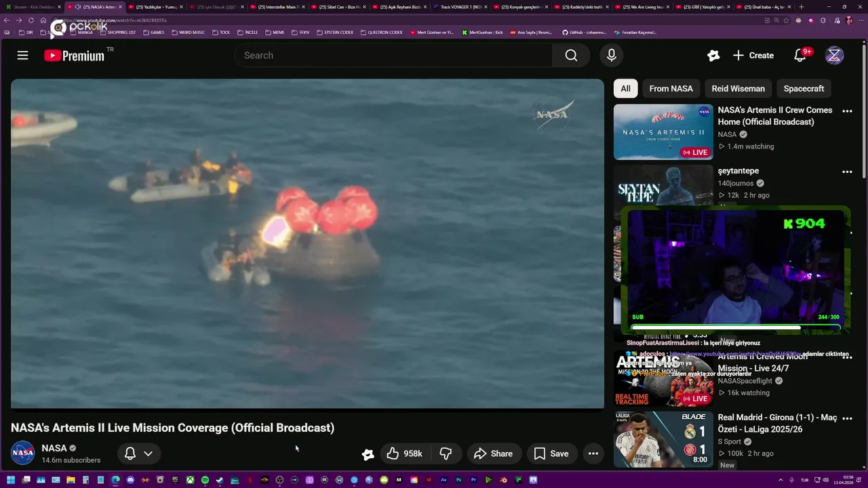Viewport: 868px width, 488px height.
Task: Open the Windows Start button
Action: [11, 480]
